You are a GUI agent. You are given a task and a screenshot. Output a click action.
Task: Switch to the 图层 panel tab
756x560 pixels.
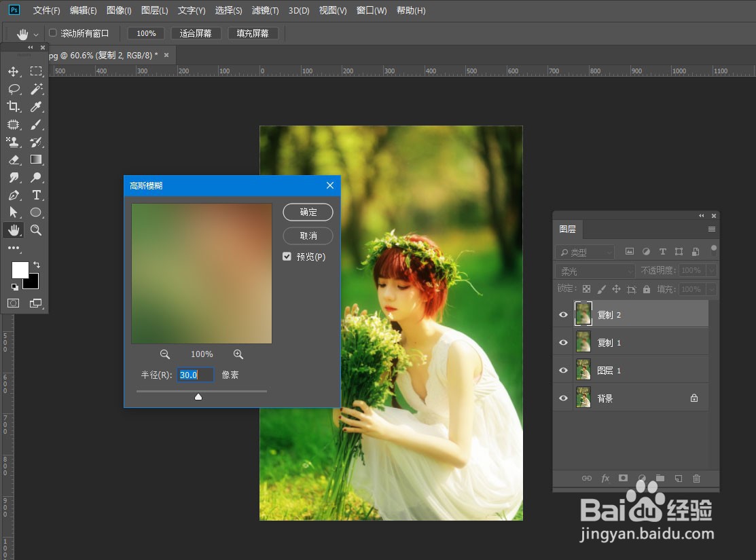pos(567,229)
